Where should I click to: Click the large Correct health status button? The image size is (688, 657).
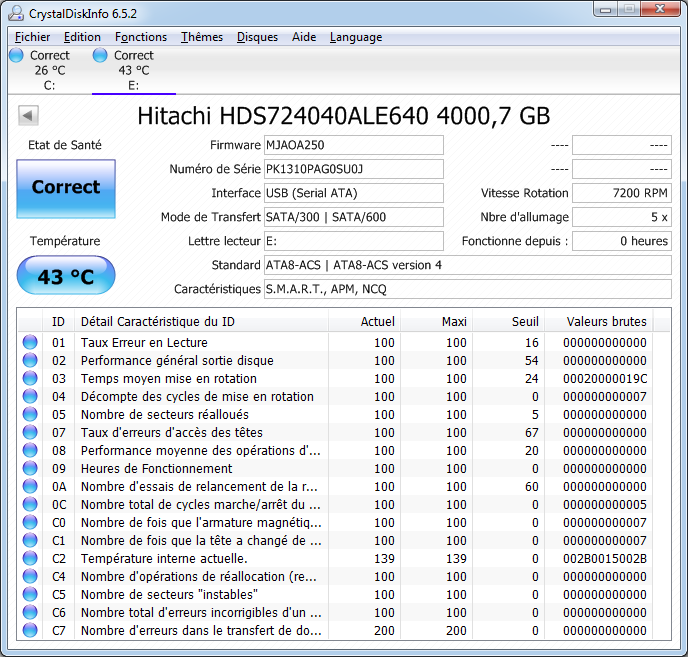66,188
